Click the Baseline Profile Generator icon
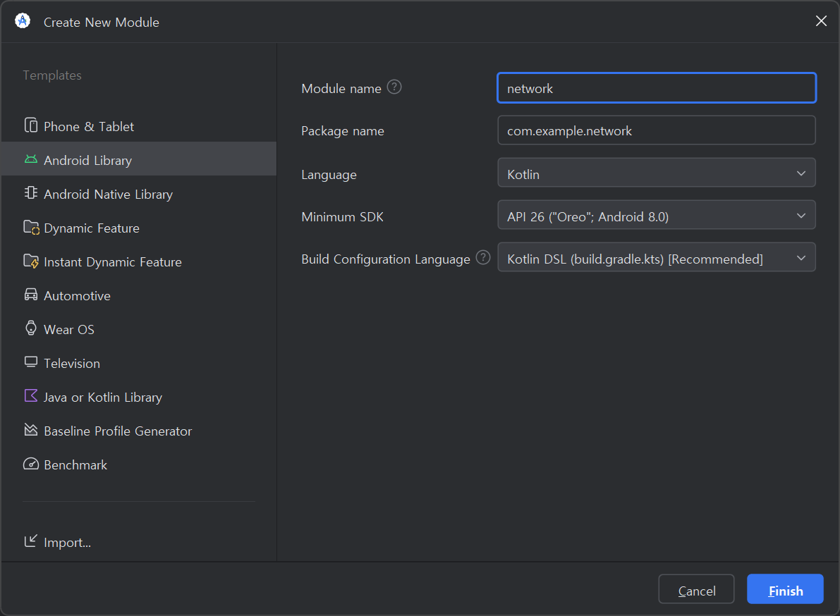840x616 pixels. pos(31,430)
